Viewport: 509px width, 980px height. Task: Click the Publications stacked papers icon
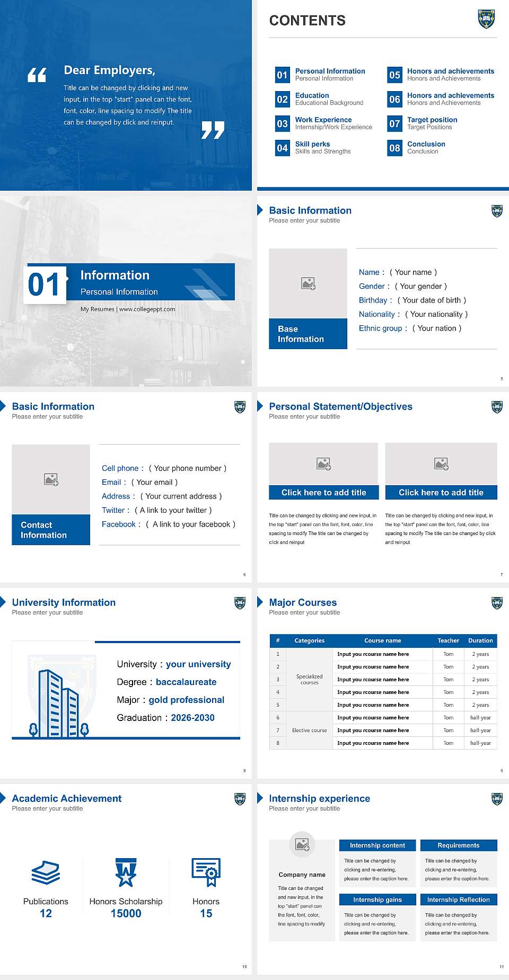pos(46,872)
